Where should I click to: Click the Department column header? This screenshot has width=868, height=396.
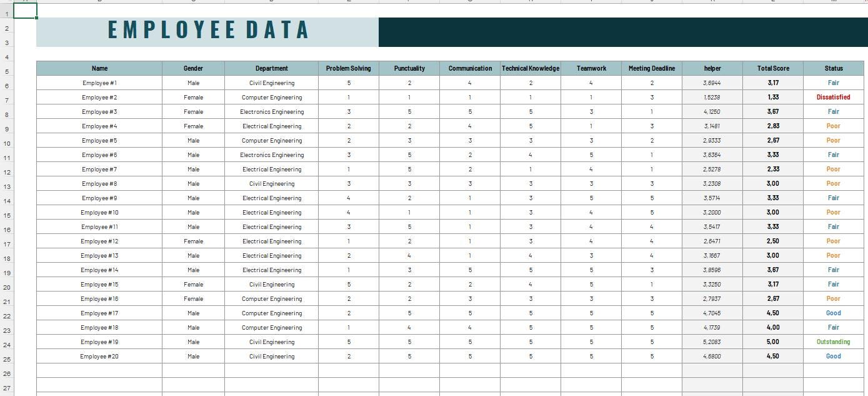click(x=271, y=68)
